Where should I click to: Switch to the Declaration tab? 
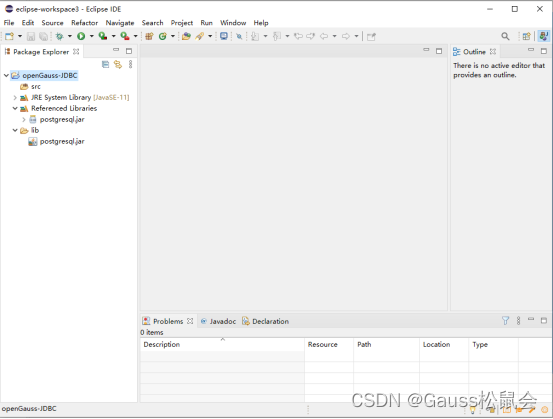(266, 321)
